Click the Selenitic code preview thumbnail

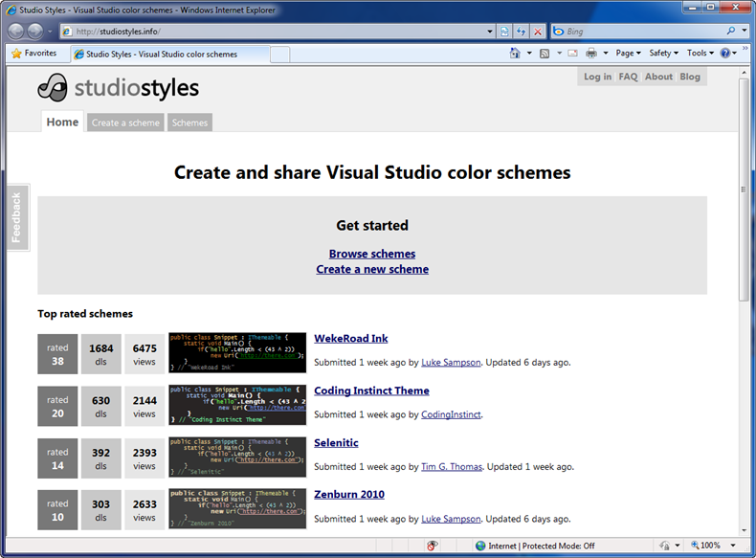(x=237, y=458)
